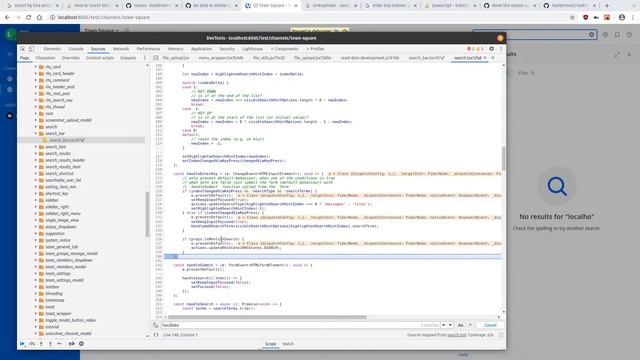Click the step out of function icon
This screenshot has width=640, height=360.
coord(50,344)
